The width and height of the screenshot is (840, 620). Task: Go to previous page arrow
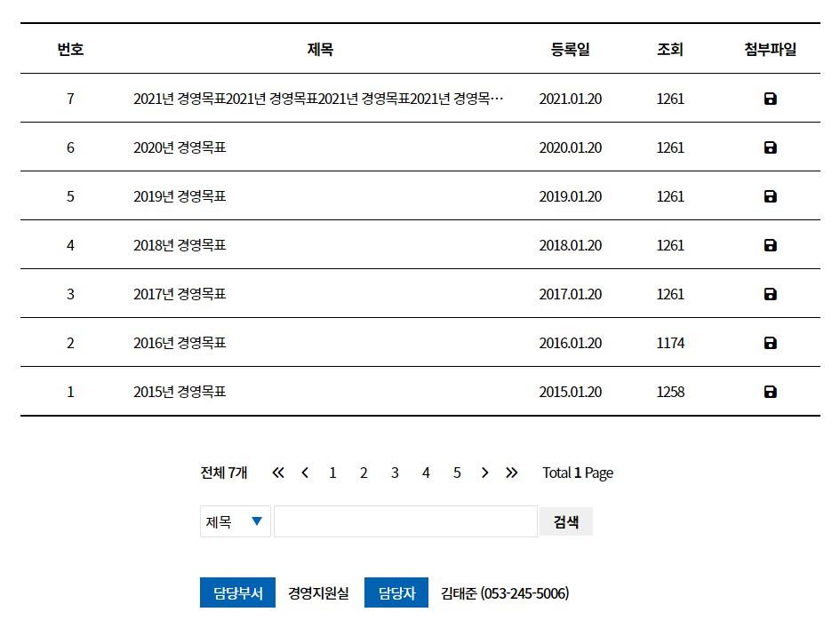point(305,473)
